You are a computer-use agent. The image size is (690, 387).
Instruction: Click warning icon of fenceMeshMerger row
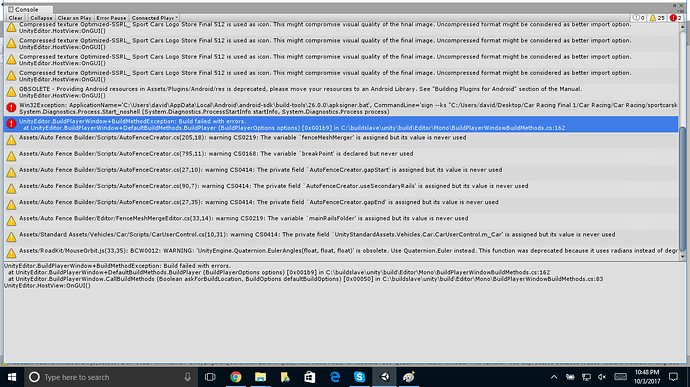point(11,140)
